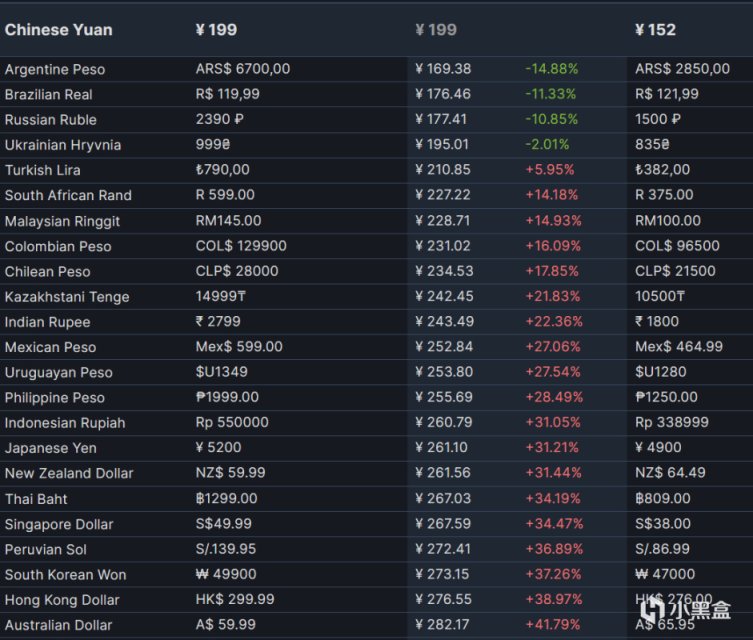Click price ₱1999.00

[227, 397]
